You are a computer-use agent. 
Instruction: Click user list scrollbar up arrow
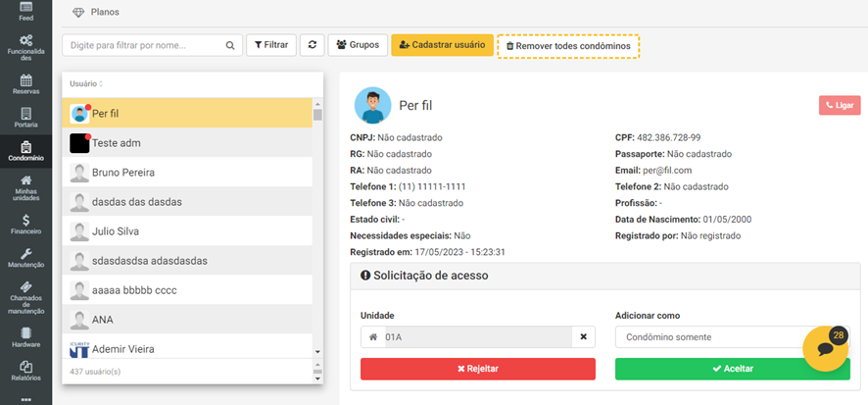317,104
